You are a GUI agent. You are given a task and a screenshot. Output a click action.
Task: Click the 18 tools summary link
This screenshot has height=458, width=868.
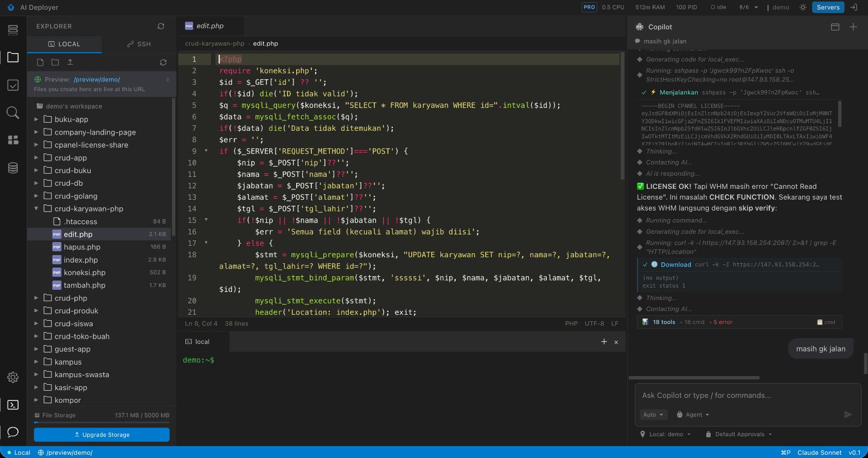(x=663, y=322)
